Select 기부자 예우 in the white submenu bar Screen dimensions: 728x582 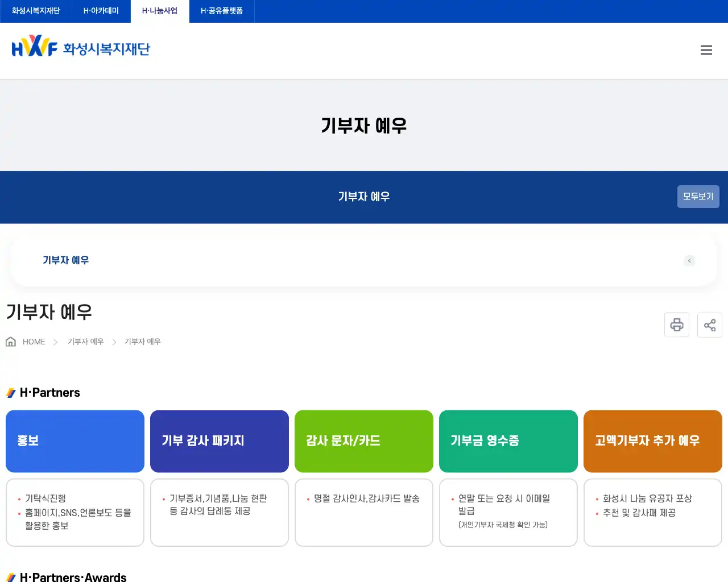(66, 260)
